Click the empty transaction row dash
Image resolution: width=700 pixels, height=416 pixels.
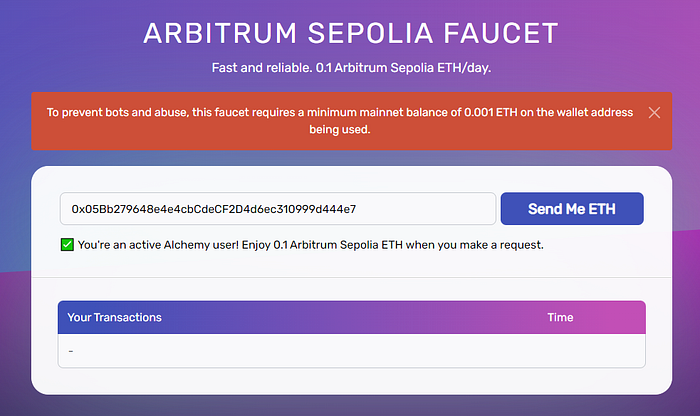tap(71, 351)
